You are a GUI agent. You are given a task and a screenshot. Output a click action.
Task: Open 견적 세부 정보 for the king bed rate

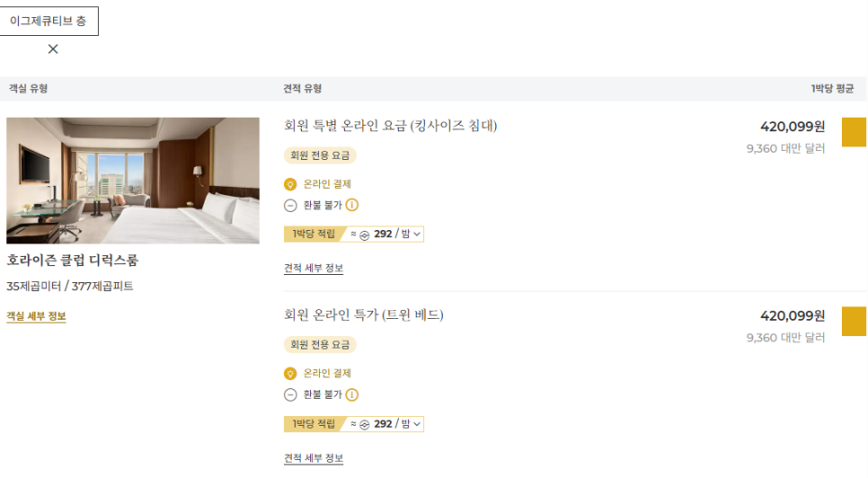tap(314, 268)
